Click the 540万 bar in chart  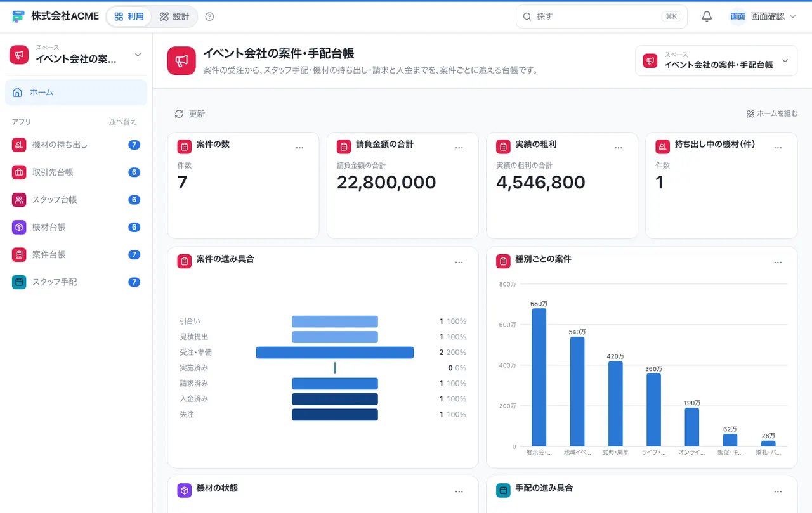577,392
